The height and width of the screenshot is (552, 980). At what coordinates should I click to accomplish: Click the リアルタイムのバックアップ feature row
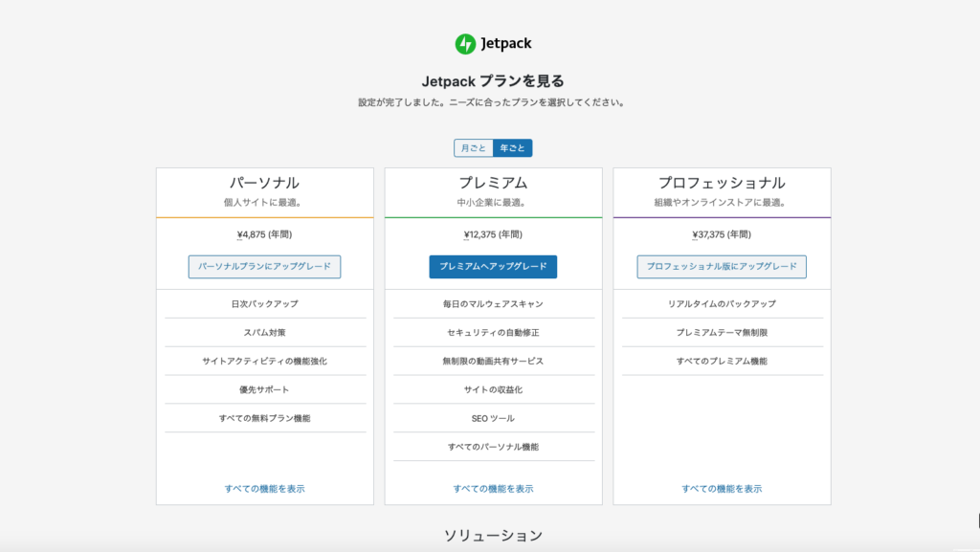pyautogui.click(x=722, y=304)
